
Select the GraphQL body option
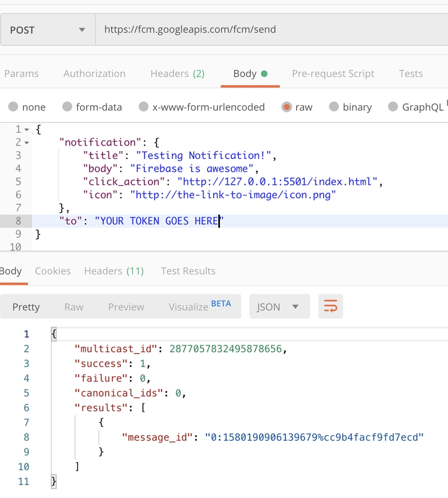click(416, 107)
